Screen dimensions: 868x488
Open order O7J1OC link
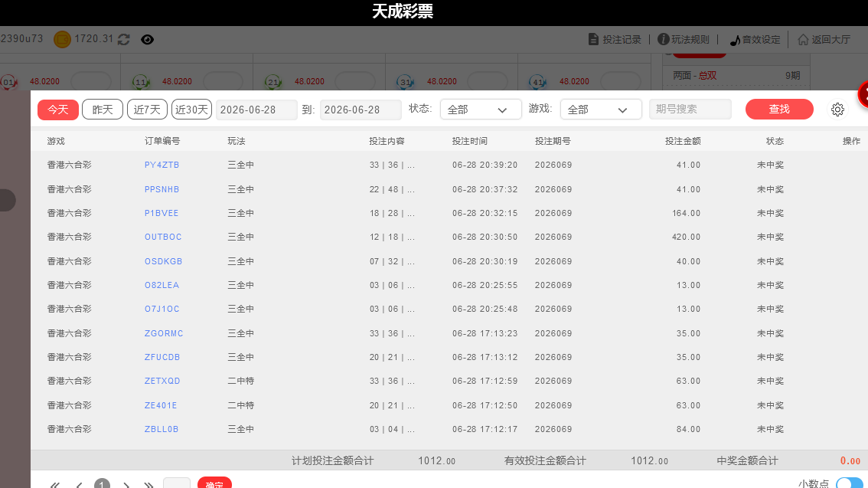[x=162, y=309]
